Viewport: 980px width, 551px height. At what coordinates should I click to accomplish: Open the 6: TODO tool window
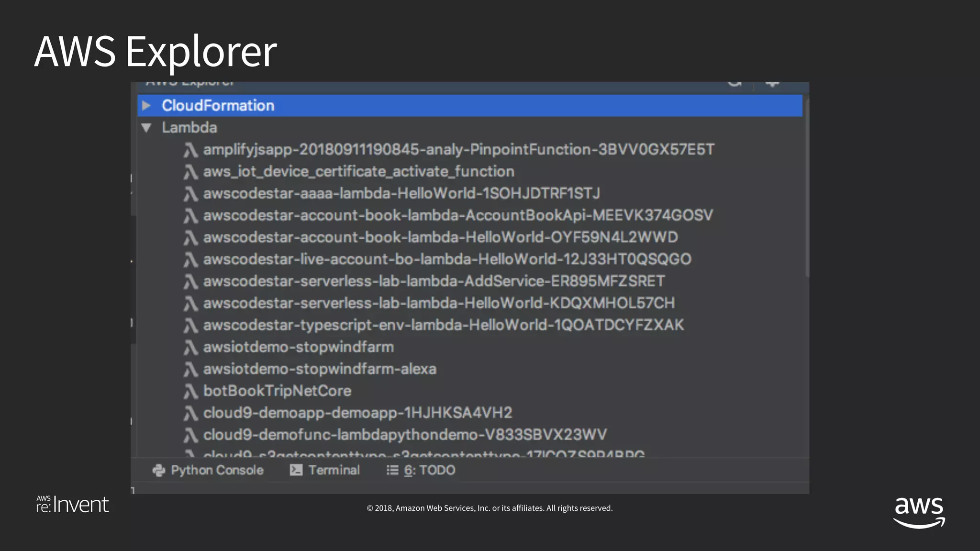click(x=429, y=471)
